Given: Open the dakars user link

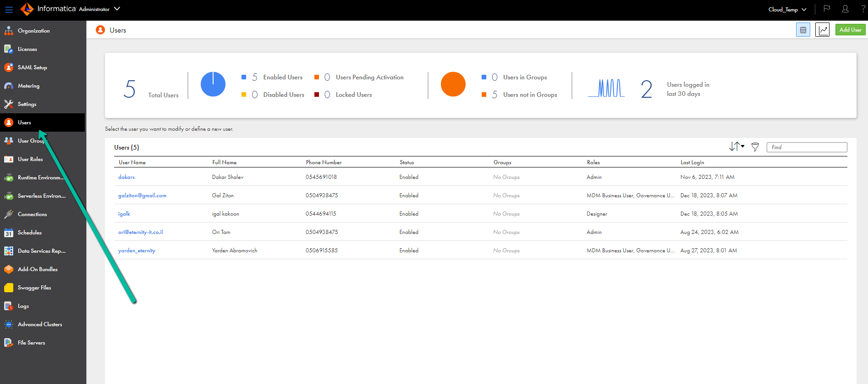Looking at the screenshot, I should coord(126,177).
